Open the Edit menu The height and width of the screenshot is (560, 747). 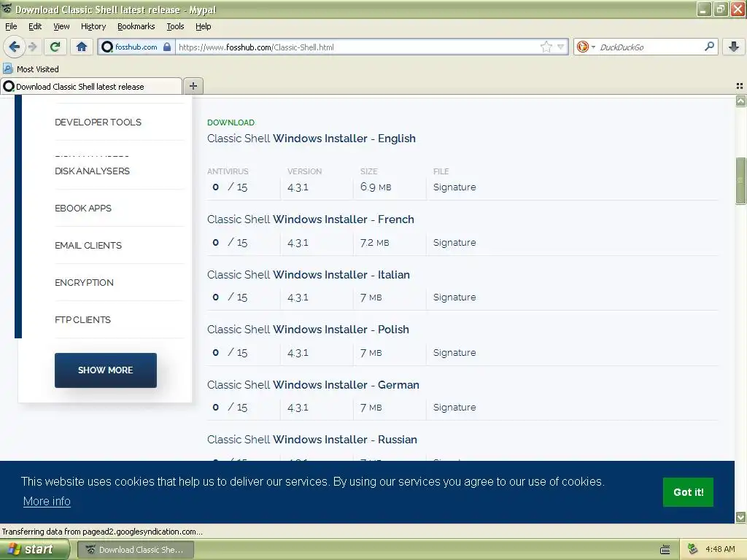pos(35,26)
